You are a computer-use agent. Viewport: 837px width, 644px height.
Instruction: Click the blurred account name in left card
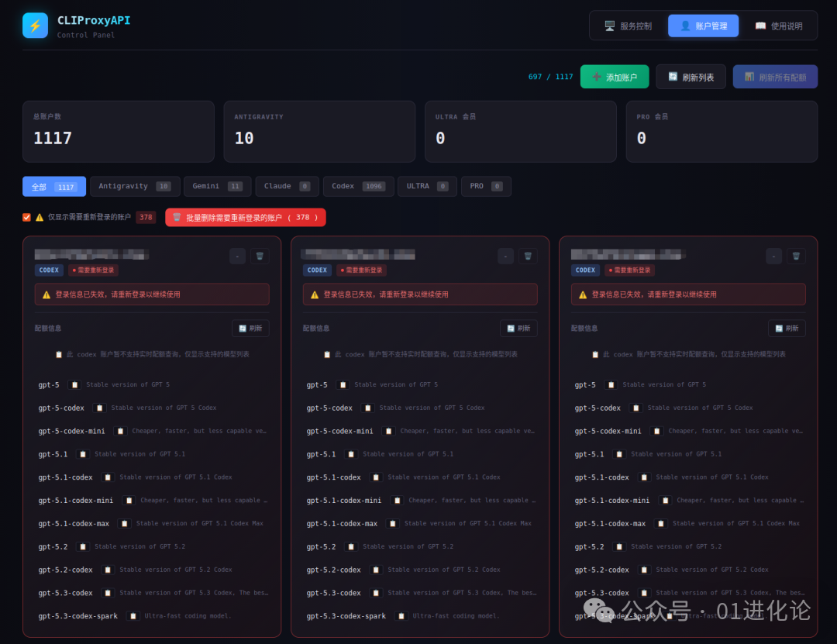pyautogui.click(x=91, y=254)
